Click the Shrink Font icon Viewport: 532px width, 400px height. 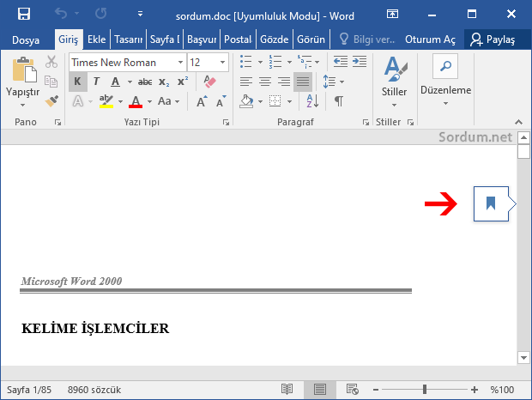[221, 101]
